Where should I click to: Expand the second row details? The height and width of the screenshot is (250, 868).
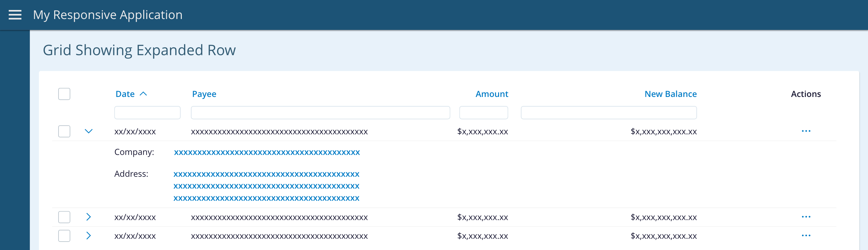click(88, 217)
